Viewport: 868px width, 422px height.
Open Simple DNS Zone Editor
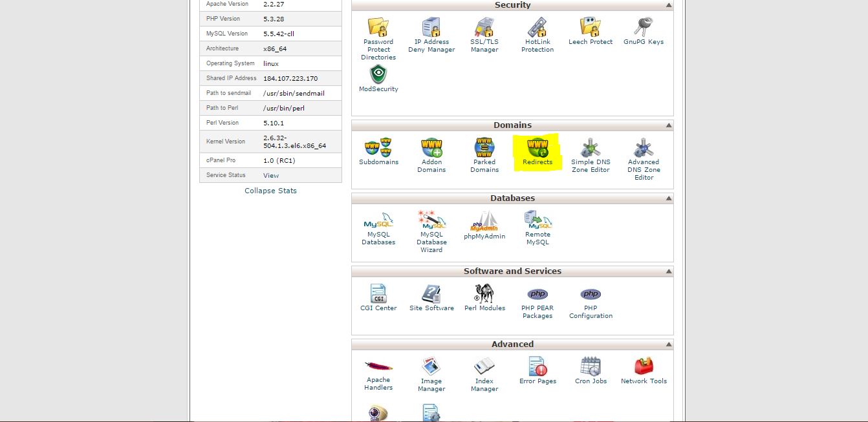[591, 155]
